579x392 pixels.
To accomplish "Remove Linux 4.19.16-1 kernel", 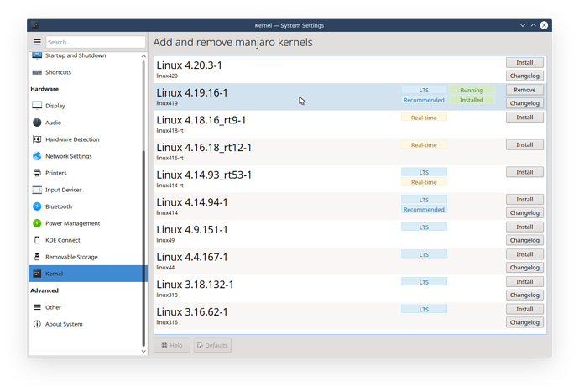I will click(524, 90).
